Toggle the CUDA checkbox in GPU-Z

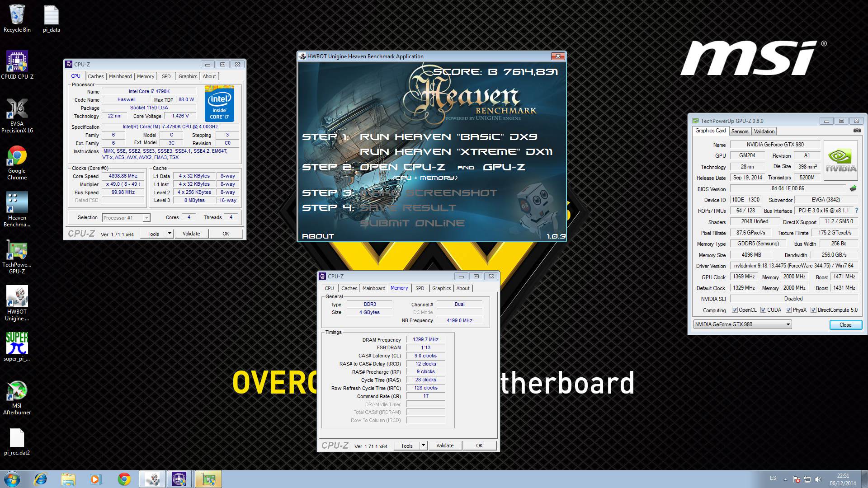pyautogui.click(x=764, y=310)
